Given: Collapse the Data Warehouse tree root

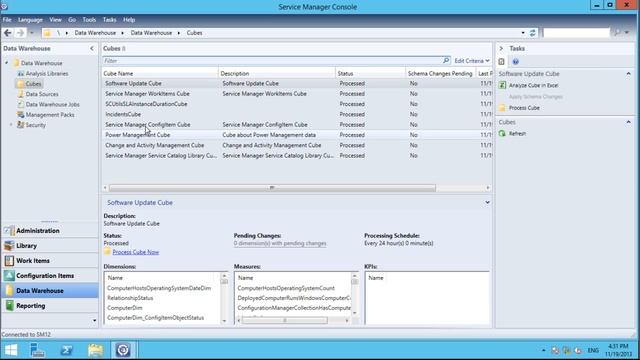Looking at the screenshot, I should (7, 63).
